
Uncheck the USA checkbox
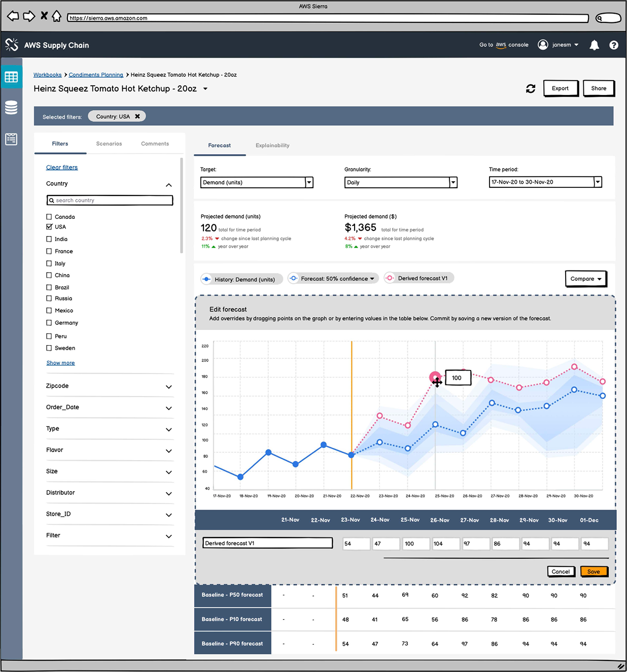pyautogui.click(x=49, y=227)
